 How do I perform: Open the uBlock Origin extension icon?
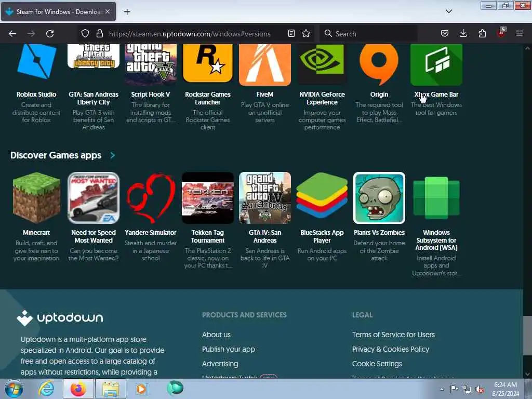[x=501, y=33]
